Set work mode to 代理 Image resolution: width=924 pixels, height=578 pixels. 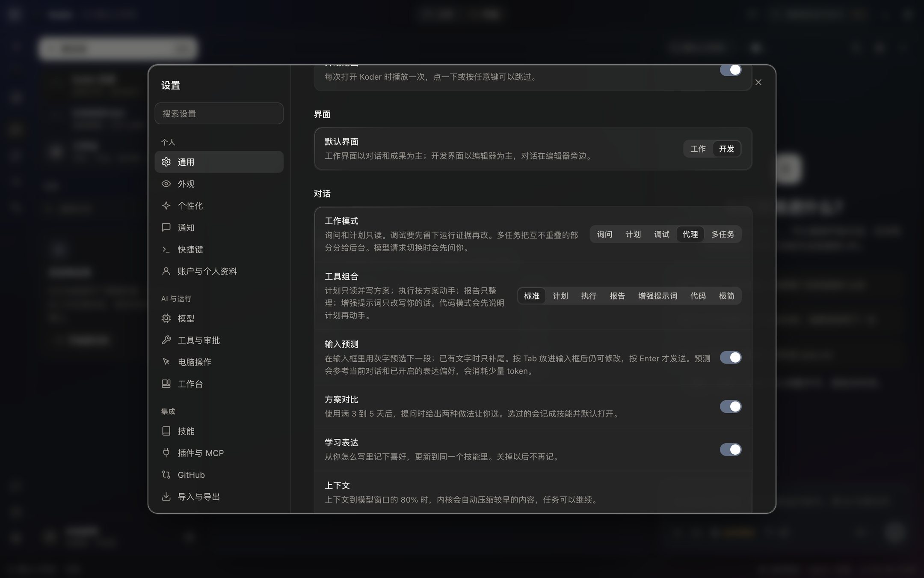coord(690,234)
